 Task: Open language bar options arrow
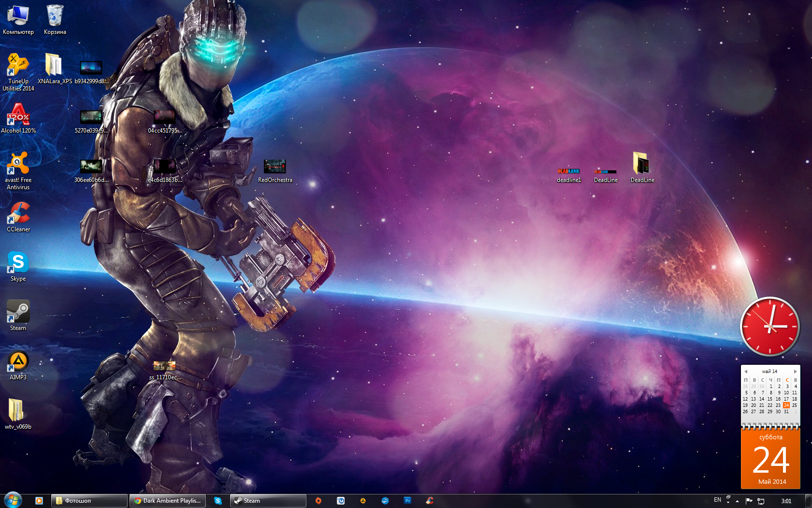pyautogui.click(x=728, y=503)
